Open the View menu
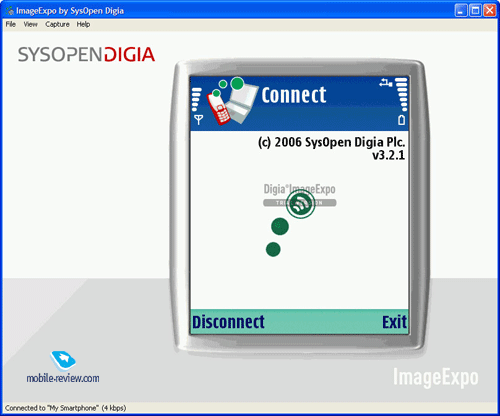The height and width of the screenshot is (416, 500). (x=30, y=24)
